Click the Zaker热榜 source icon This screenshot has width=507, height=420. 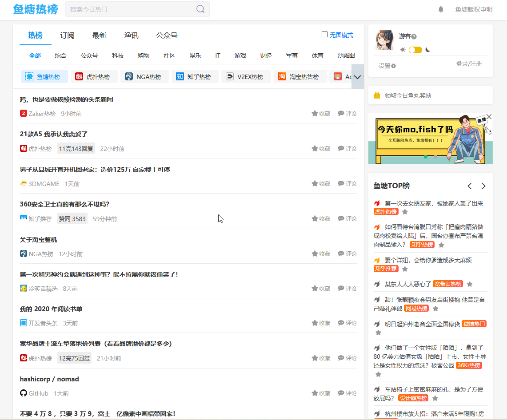coord(23,113)
